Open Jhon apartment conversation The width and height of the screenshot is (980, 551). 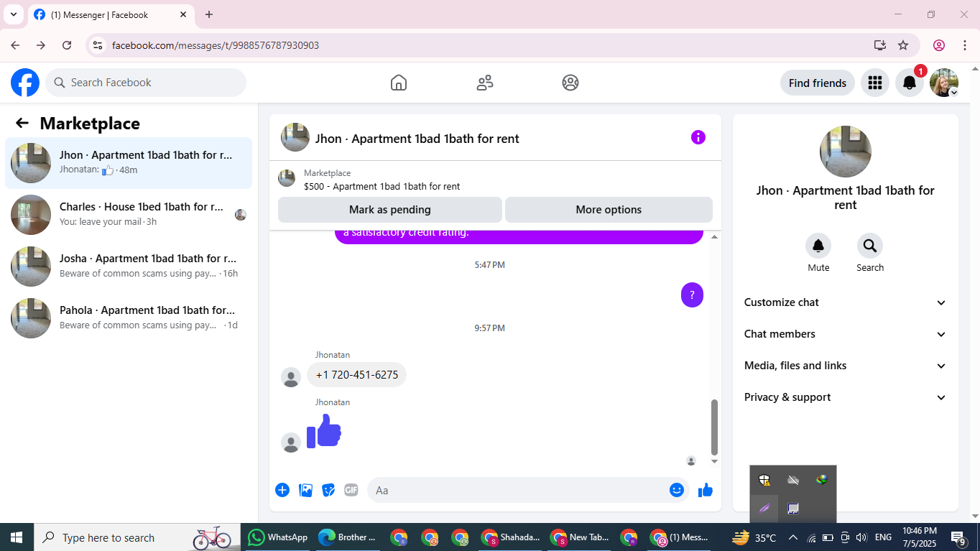pos(129,163)
